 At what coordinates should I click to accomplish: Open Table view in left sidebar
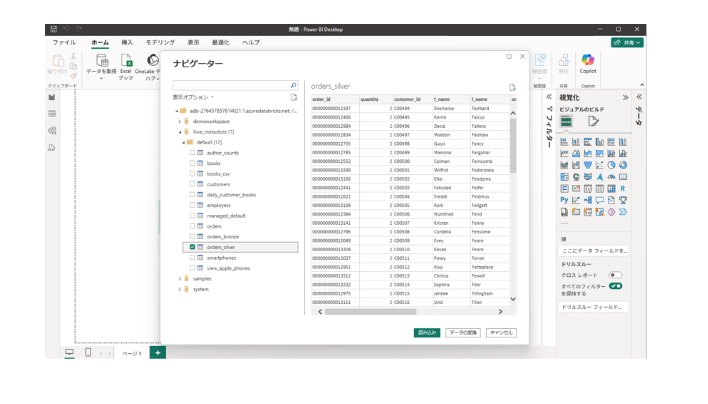tap(52, 114)
